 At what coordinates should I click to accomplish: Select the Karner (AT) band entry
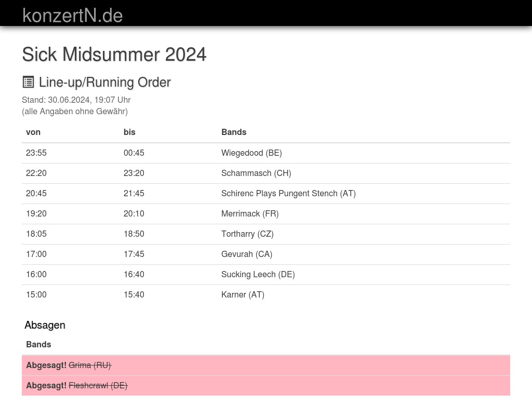pos(243,294)
